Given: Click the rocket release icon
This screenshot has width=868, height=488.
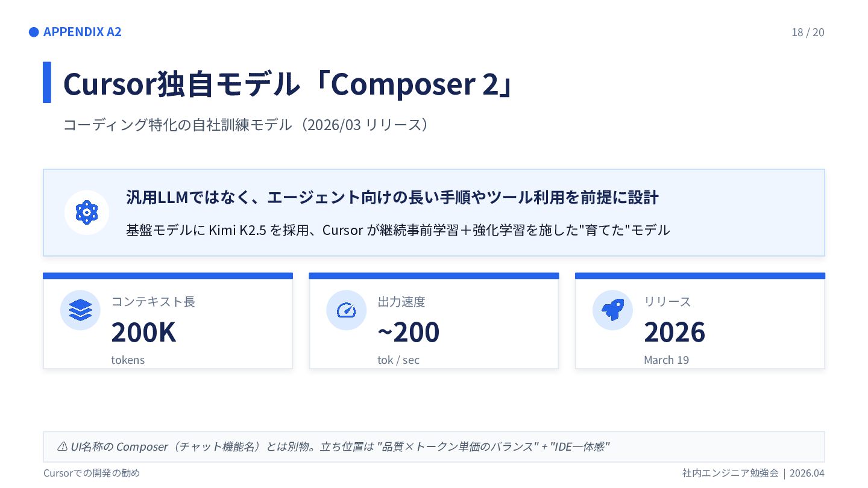Looking at the screenshot, I should [x=613, y=310].
